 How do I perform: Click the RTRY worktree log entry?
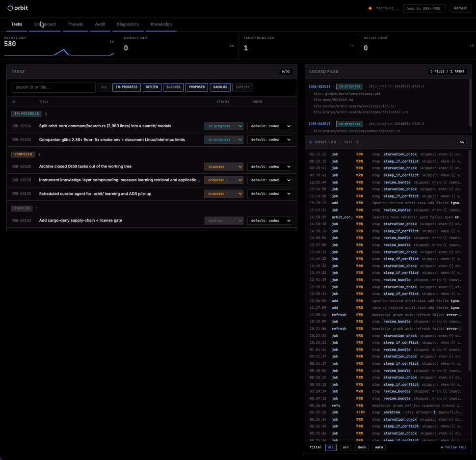[x=386, y=412]
